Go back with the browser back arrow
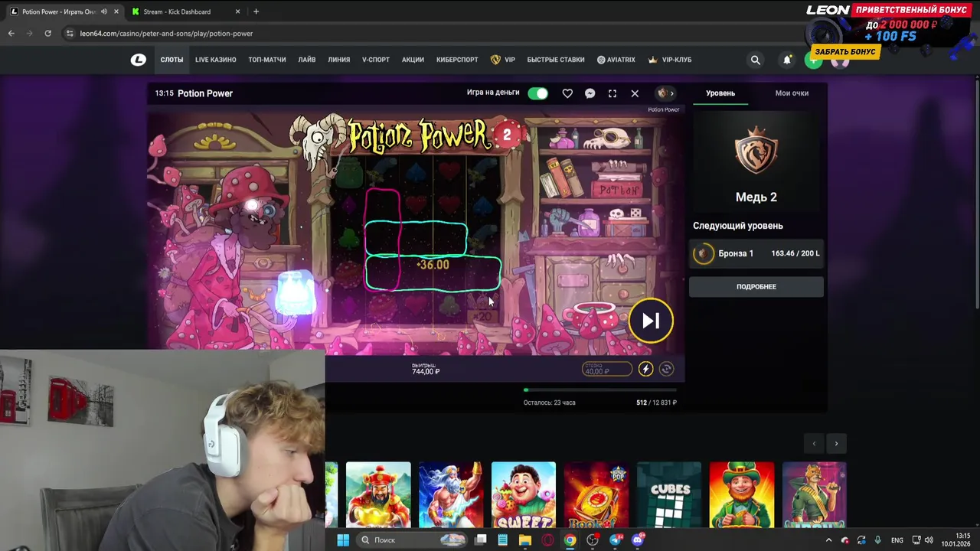The image size is (980, 551). pyautogui.click(x=11, y=34)
